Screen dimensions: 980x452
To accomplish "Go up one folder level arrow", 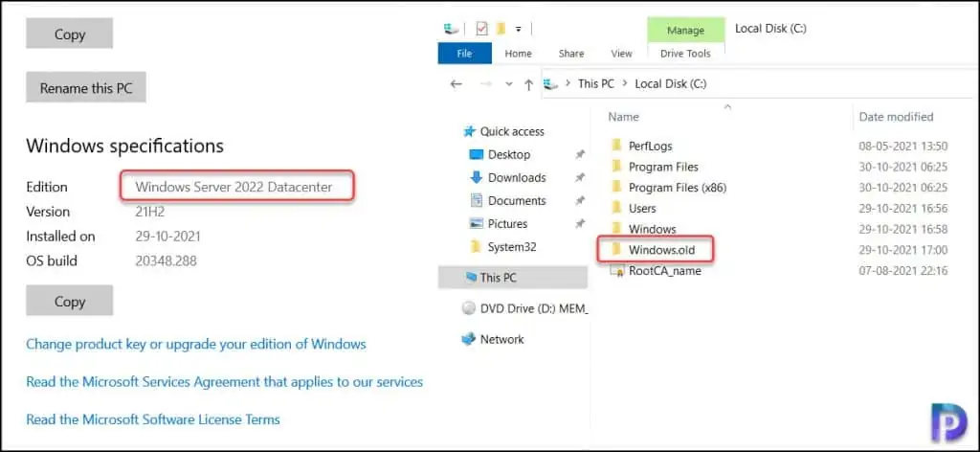I will [x=528, y=83].
